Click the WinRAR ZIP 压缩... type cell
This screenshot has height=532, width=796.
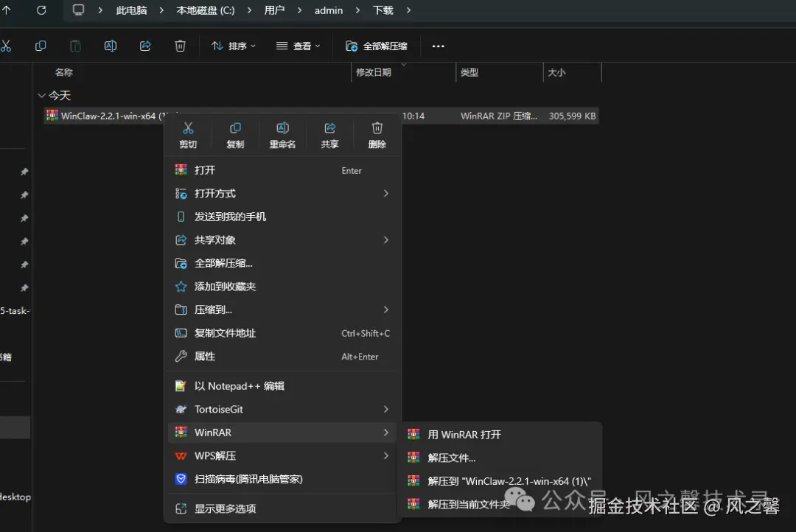click(x=498, y=116)
